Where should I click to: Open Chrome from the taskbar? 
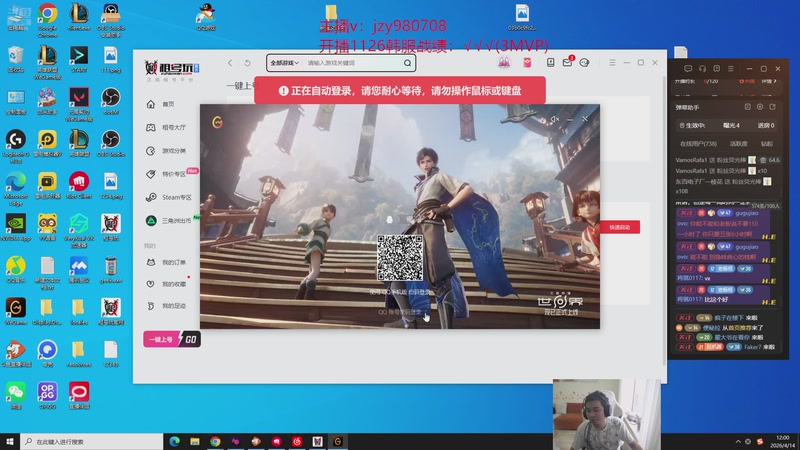click(x=215, y=441)
